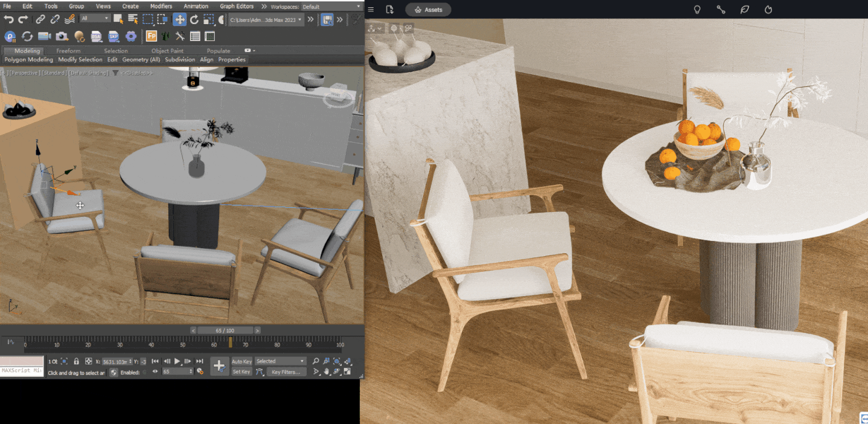Expand the Modify Selection panel
Screen dimensions: 868x424
point(80,60)
